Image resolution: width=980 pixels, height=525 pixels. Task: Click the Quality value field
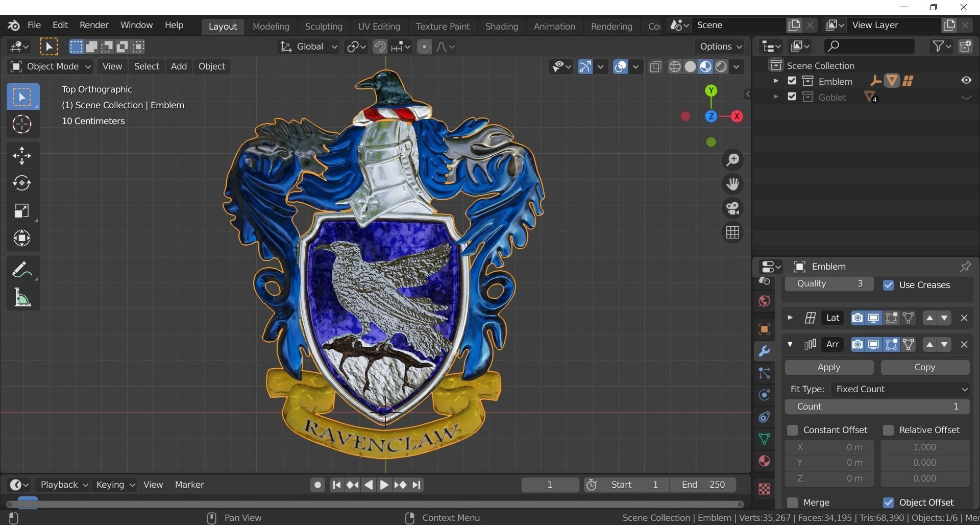[x=829, y=283]
